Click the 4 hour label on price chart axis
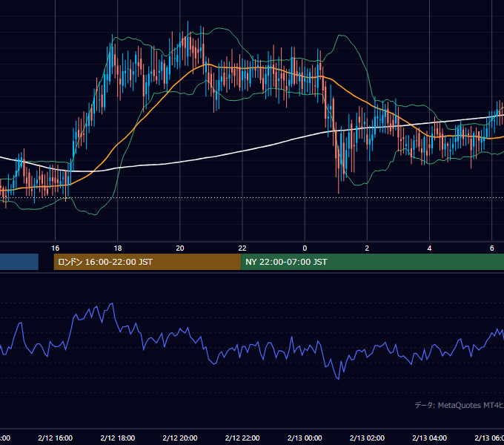This screenshot has width=504, height=445. point(429,248)
